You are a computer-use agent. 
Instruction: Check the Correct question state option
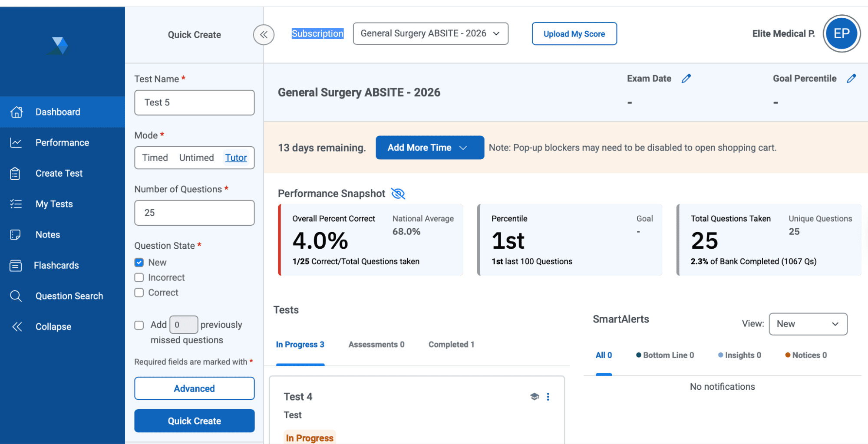coord(139,293)
